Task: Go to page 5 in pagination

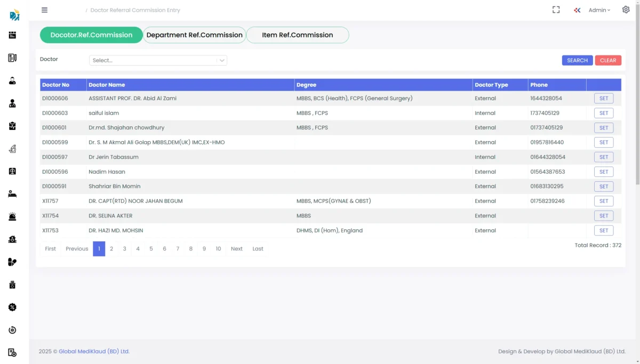Action: click(151, 249)
